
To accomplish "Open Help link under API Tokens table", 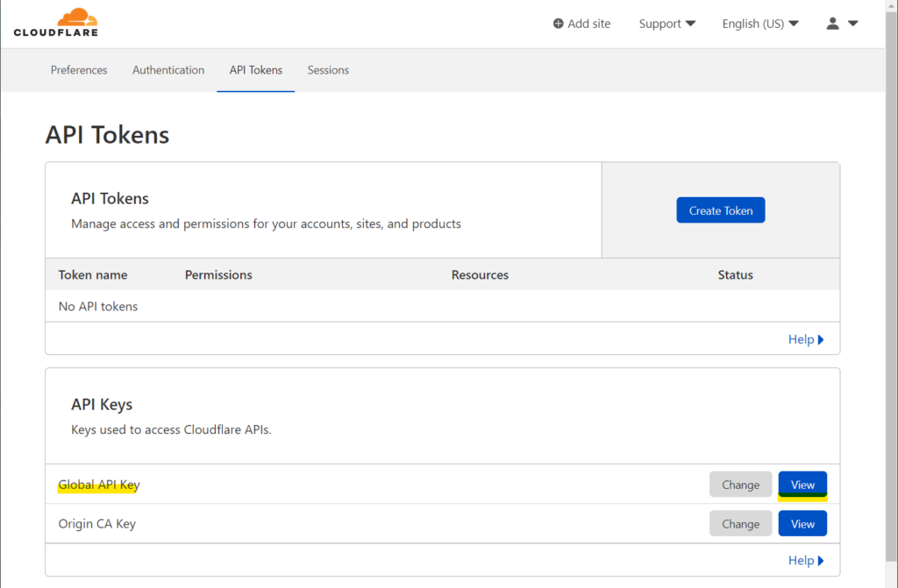I will tap(806, 339).
